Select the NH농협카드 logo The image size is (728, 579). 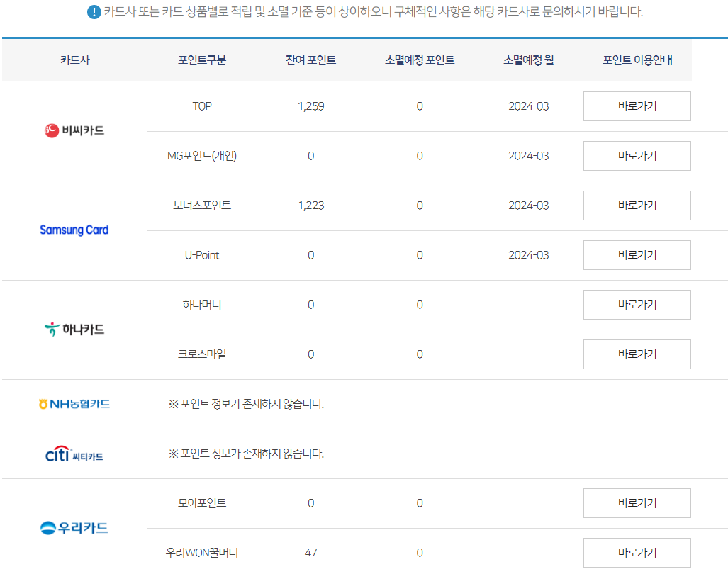point(73,404)
